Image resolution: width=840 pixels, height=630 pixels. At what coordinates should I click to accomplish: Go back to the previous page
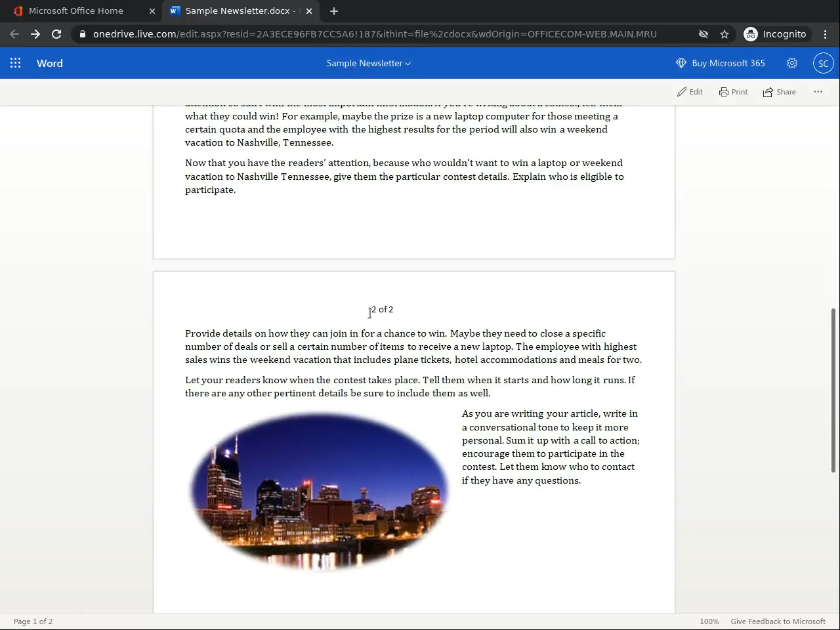[x=14, y=34]
